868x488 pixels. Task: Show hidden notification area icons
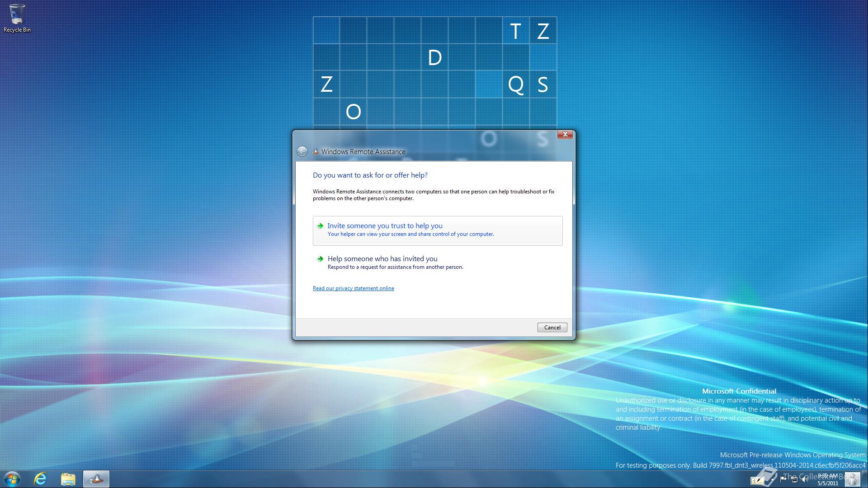pos(772,479)
